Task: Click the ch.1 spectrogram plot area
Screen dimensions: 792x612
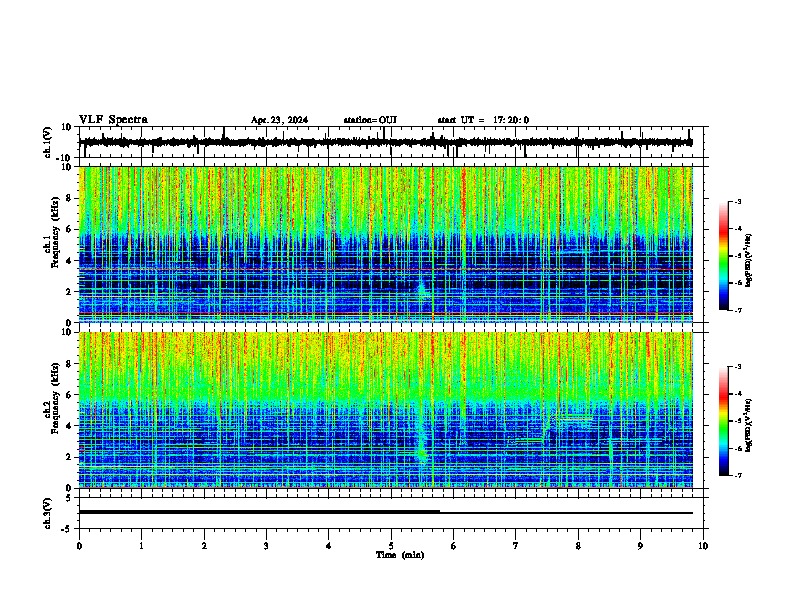Action: pos(386,244)
